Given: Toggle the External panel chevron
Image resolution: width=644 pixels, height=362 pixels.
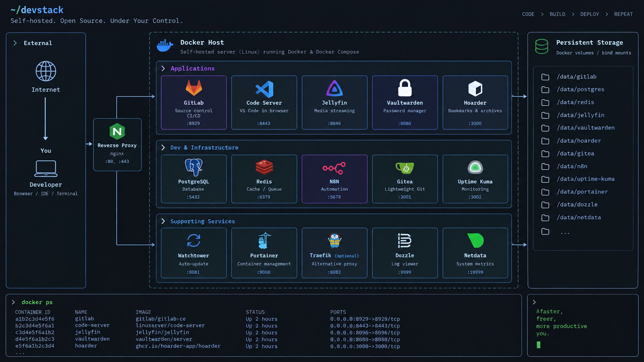Looking at the screenshot, I should (x=15, y=43).
